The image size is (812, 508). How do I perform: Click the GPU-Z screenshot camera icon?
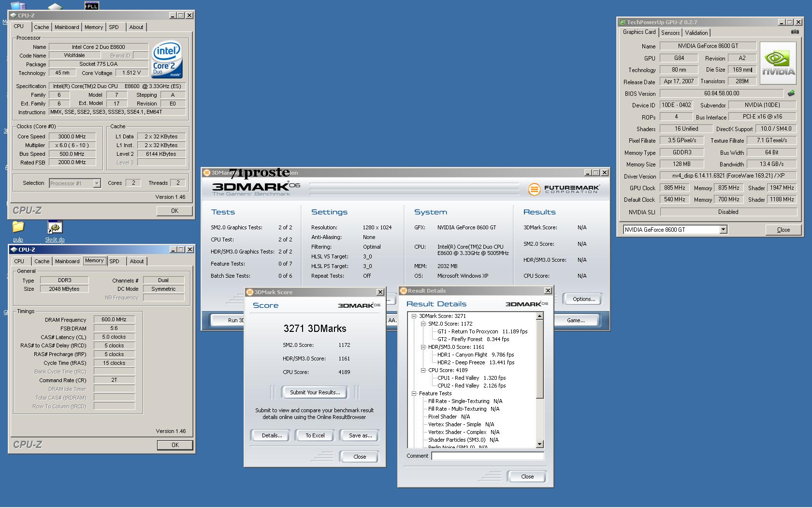(795, 32)
